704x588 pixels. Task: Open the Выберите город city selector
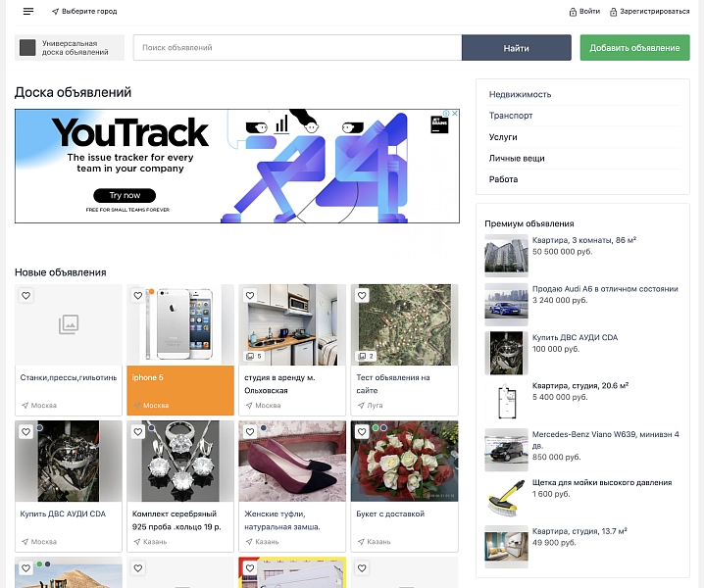(x=84, y=12)
